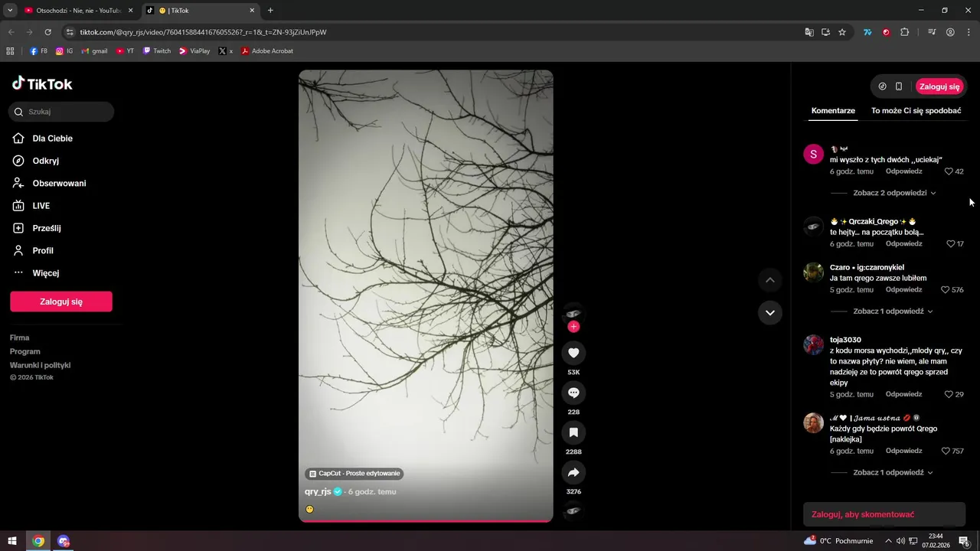
Task: Click the TikTok logo
Action: [42, 83]
